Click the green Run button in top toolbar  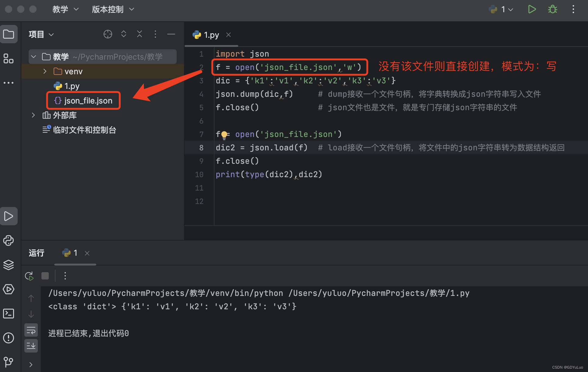[x=532, y=9]
